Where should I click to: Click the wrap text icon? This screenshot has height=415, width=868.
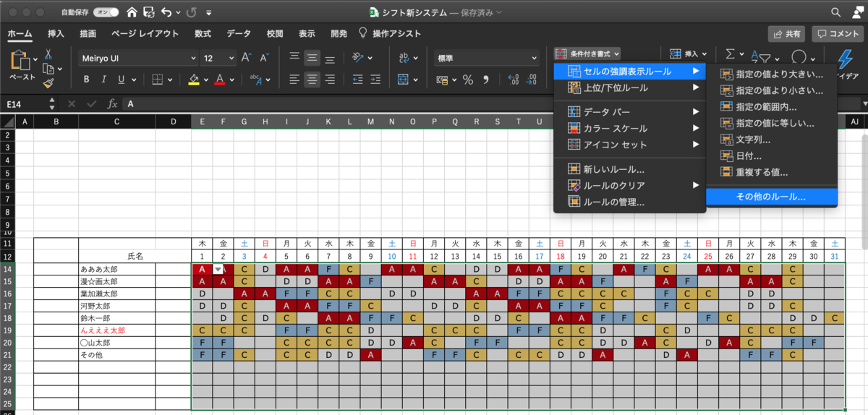click(x=405, y=57)
